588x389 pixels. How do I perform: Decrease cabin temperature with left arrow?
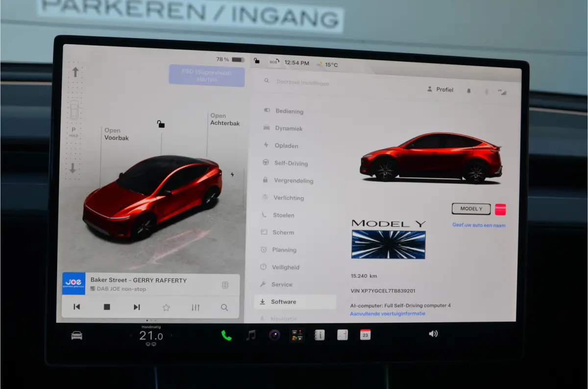tap(131, 336)
